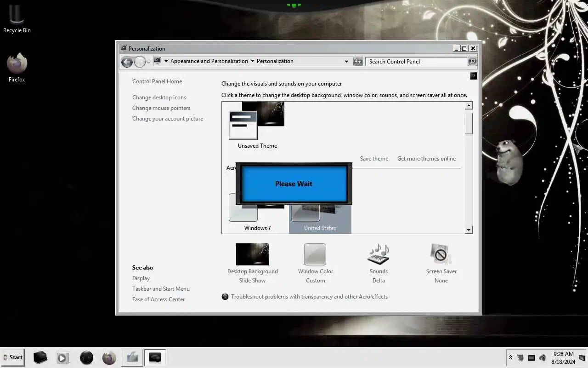Click the theme list scrollbar thumb
Image resolution: width=588 pixels, height=368 pixels.
click(469, 122)
